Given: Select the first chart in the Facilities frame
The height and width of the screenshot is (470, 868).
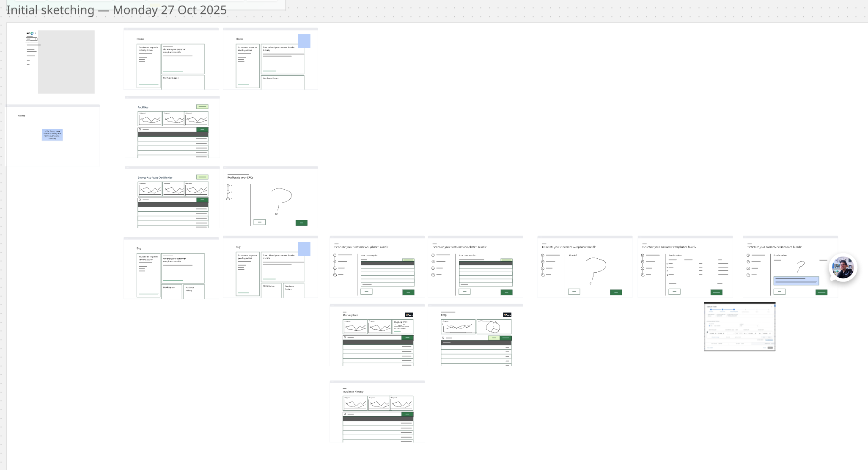Looking at the screenshot, I should [x=150, y=119].
